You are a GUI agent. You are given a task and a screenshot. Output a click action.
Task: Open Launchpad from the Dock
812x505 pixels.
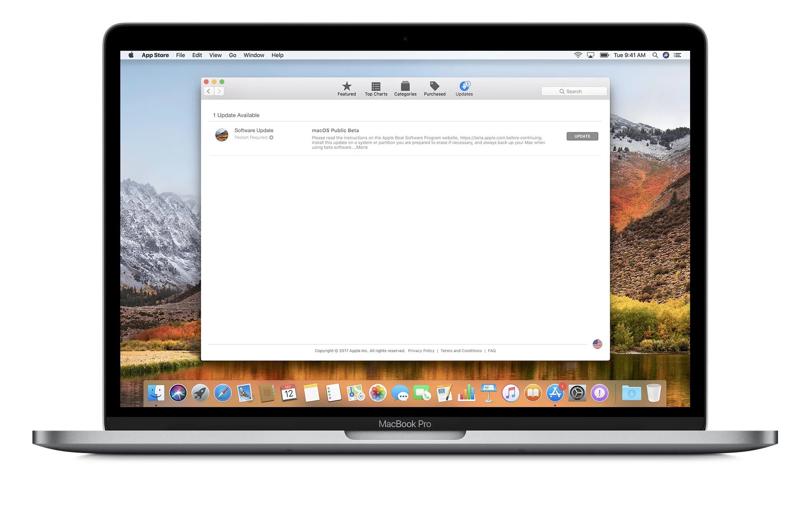[200, 393]
